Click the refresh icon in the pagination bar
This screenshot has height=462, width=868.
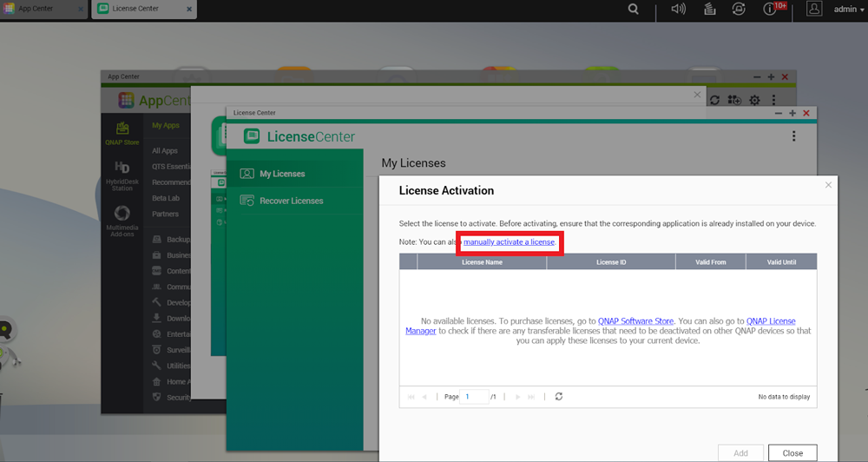(559, 397)
